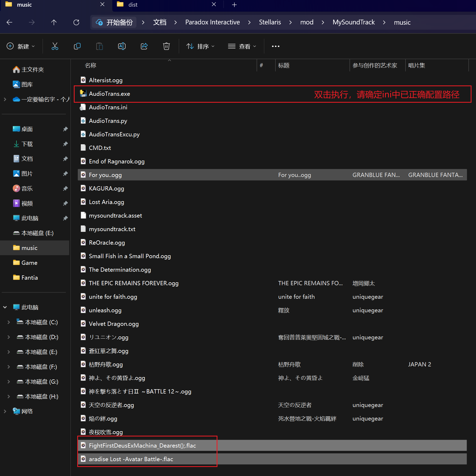Image resolution: width=476 pixels, height=476 pixels.
Task: Navigate to Stellaris via the breadcrumb
Action: 270,22
